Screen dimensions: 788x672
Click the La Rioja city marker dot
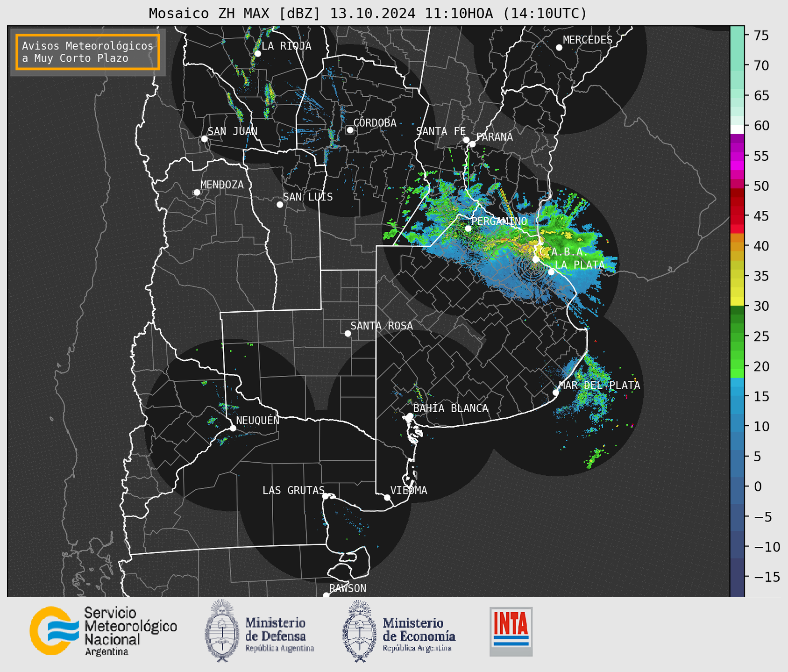click(257, 54)
